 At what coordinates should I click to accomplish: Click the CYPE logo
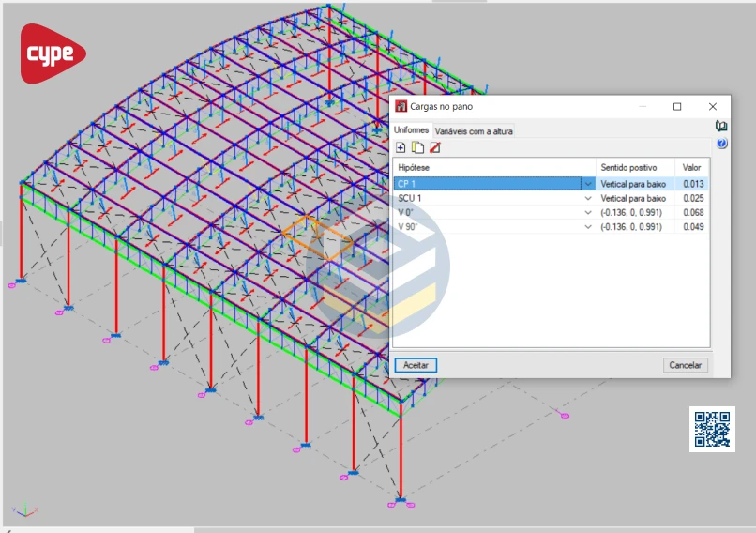(x=53, y=53)
